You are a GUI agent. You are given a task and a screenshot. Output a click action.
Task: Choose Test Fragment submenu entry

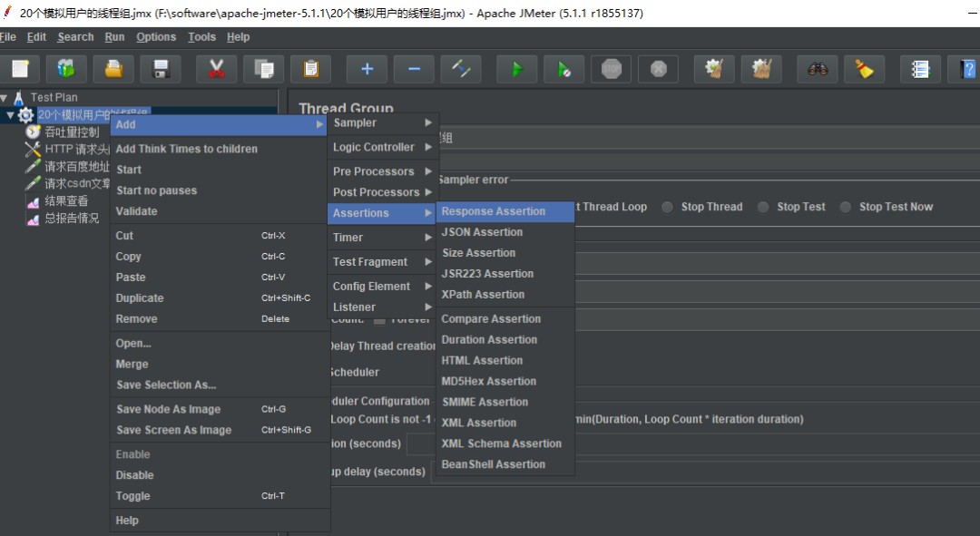pos(383,262)
